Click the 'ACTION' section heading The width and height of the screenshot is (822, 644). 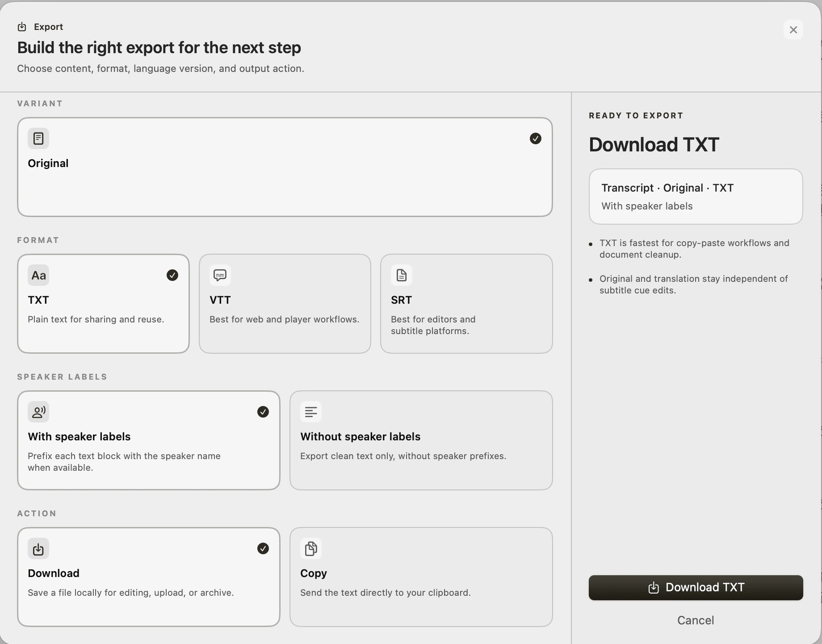pos(37,514)
